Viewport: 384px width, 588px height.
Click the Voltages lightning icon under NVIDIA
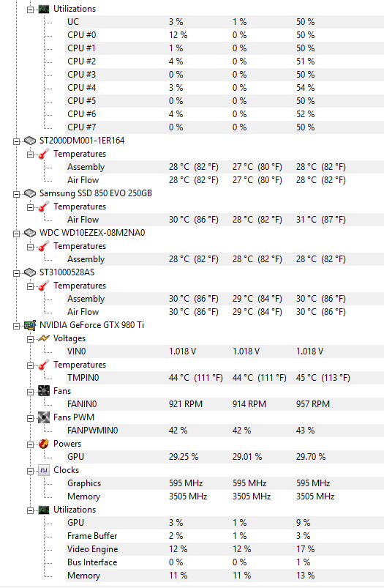[x=44, y=338]
